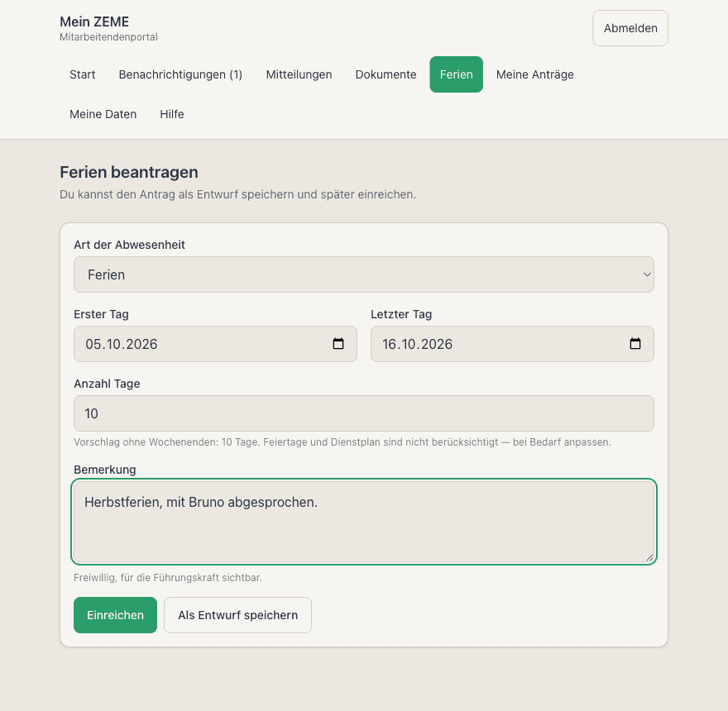Click into the Bemerkung text area
The image size is (728, 711).
pos(363,522)
